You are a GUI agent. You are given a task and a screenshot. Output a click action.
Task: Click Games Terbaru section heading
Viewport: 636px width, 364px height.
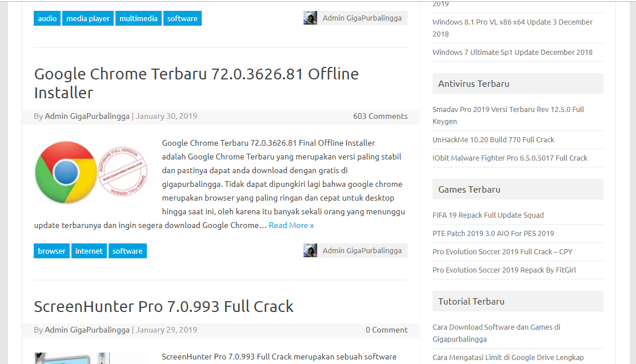pyautogui.click(x=518, y=190)
